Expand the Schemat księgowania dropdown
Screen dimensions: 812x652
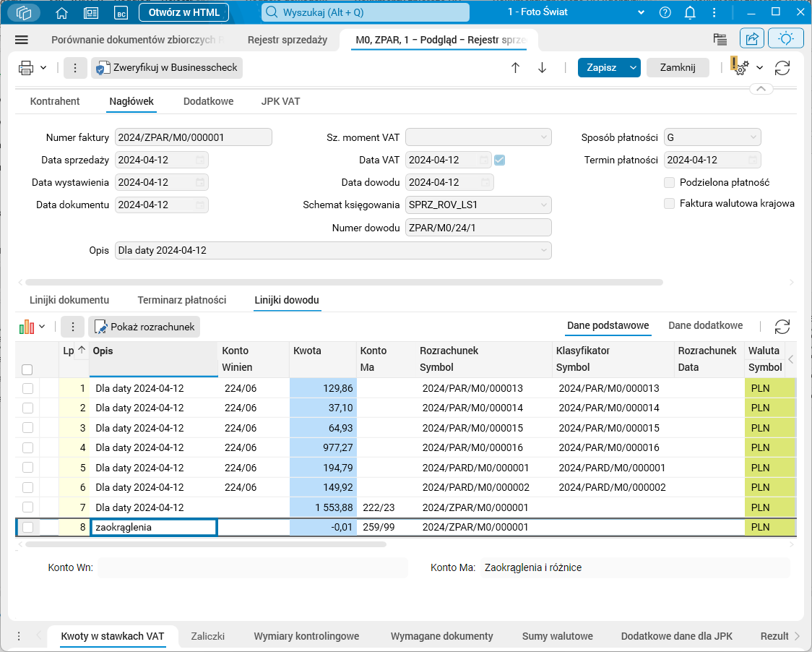click(544, 205)
